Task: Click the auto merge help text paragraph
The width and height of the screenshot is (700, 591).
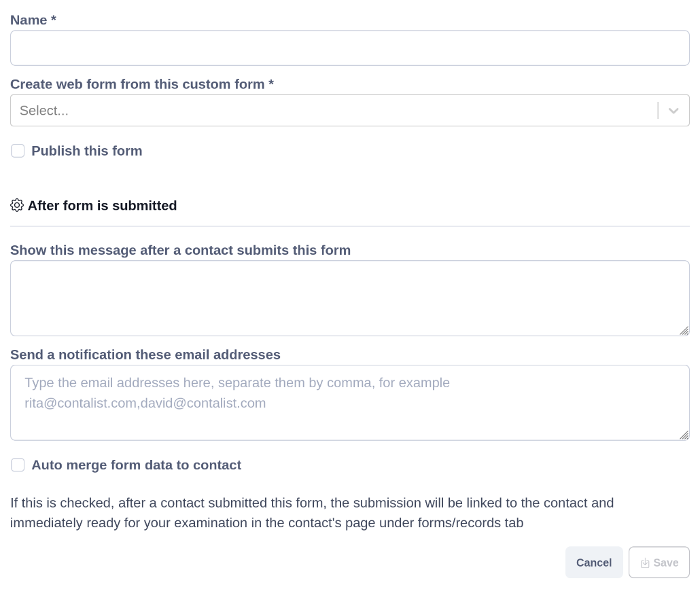Action: coord(312,513)
